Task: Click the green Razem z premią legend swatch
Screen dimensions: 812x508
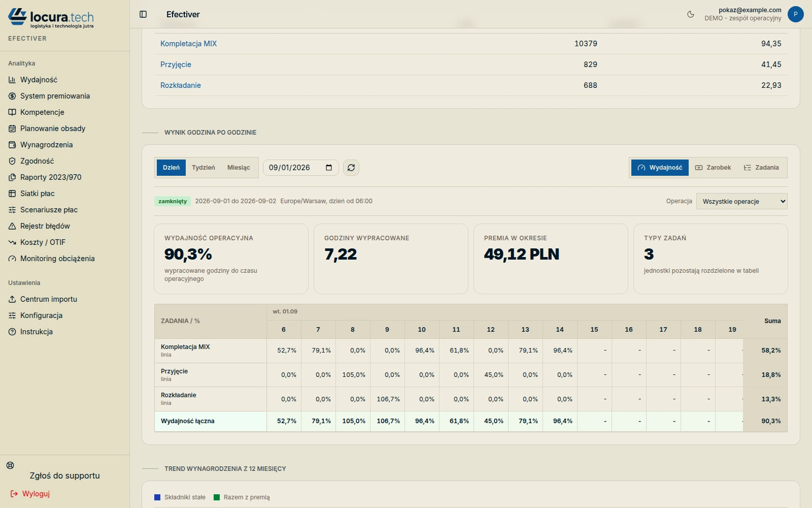Action: (x=217, y=497)
